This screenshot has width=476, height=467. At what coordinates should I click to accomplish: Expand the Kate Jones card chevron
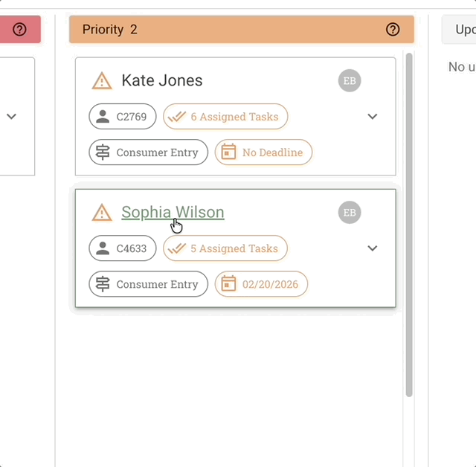point(373,117)
